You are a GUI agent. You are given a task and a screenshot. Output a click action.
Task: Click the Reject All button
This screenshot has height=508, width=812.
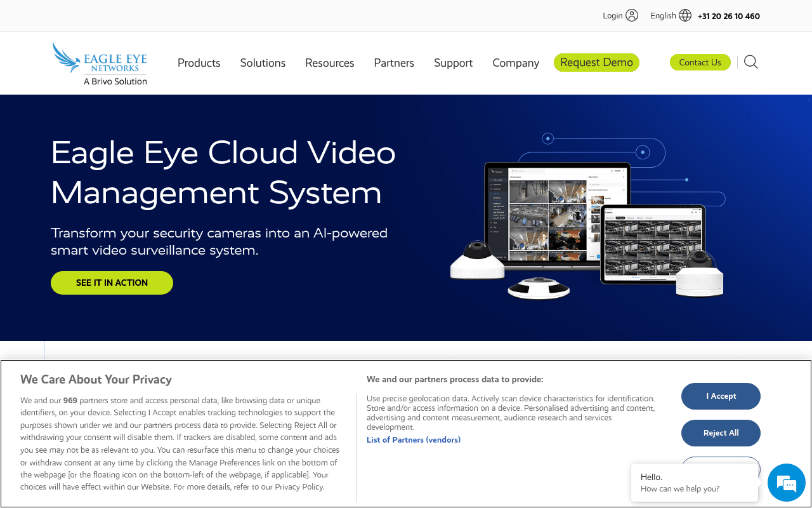(x=721, y=433)
